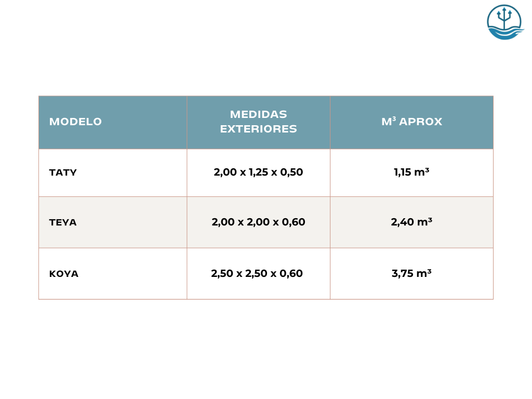Click the 1,25 value in TATY measurements
532x399 pixels.
[x=258, y=172]
